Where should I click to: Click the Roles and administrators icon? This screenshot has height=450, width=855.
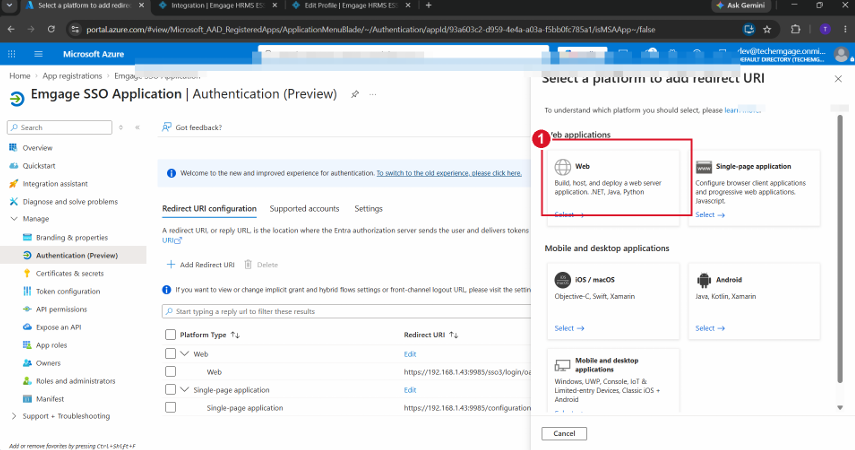point(27,381)
